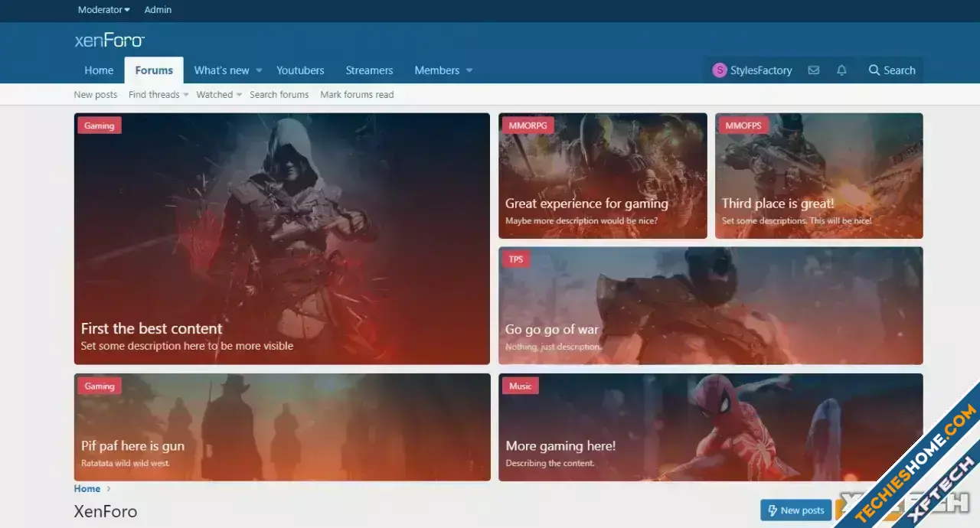Click the Search magnifier button
Screen dimensions: 980x528
click(x=892, y=70)
